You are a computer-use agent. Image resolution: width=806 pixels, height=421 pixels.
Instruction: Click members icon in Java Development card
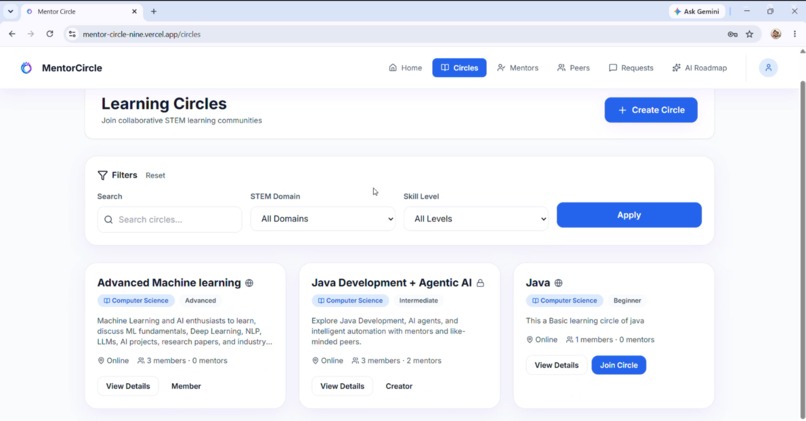[x=355, y=361]
